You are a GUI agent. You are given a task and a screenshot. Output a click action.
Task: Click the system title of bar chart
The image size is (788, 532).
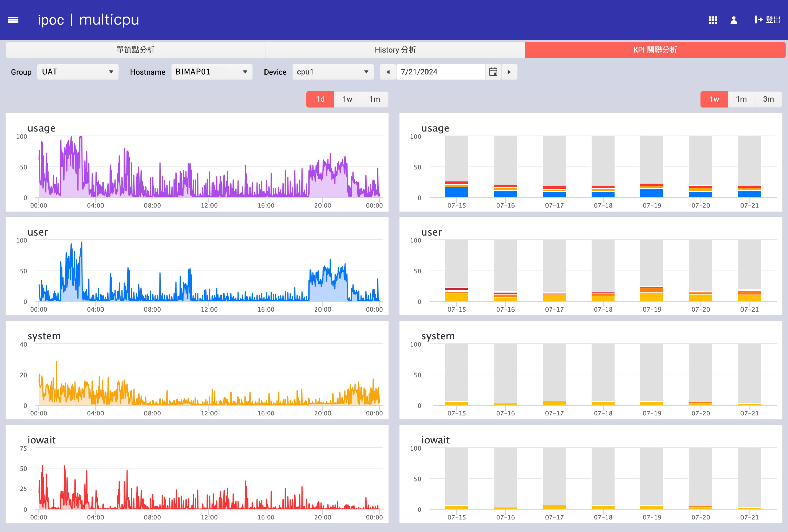(x=438, y=336)
